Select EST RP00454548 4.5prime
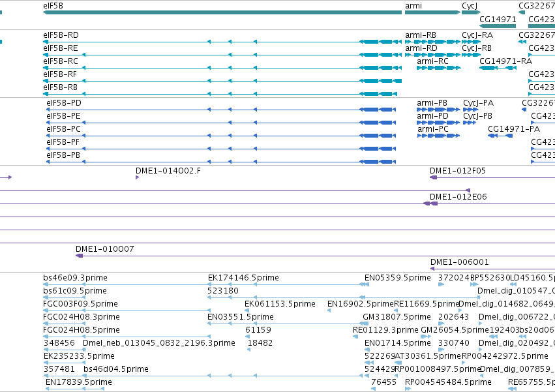555x392 pixels. [x=449, y=382]
